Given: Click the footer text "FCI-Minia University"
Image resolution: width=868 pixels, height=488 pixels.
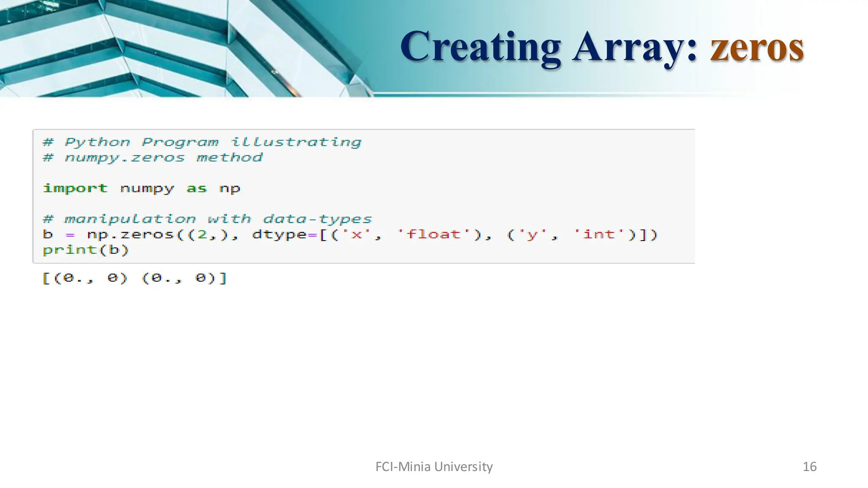Looking at the screenshot, I should point(434,467).
